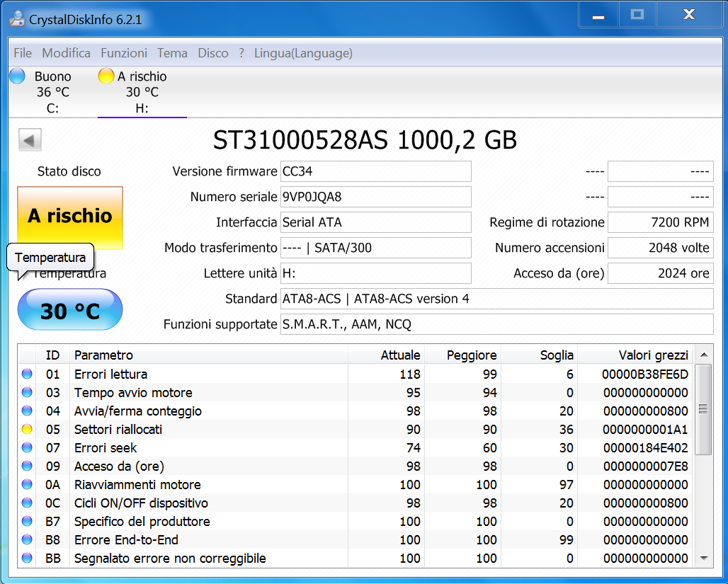
Task: Open the Modifica menu
Action: [67, 53]
